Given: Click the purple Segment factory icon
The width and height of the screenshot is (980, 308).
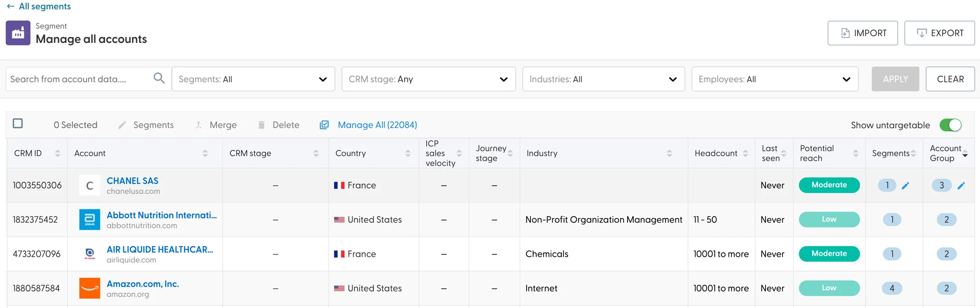Looking at the screenshot, I should pyautogui.click(x=18, y=33).
